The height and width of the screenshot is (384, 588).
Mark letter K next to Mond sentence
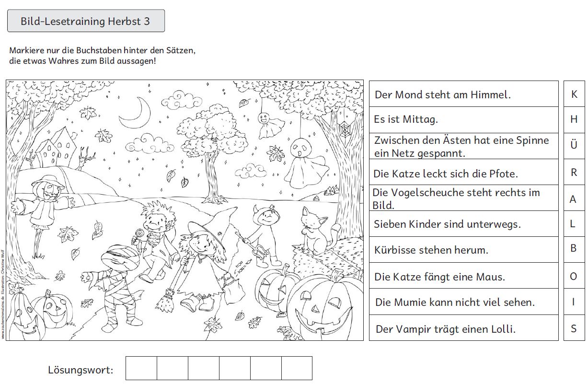click(x=574, y=94)
